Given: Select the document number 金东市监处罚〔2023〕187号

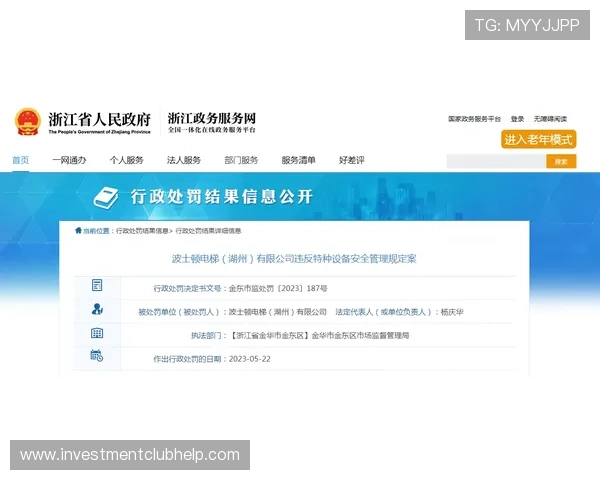Looking at the screenshot, I should click(278, 288).
